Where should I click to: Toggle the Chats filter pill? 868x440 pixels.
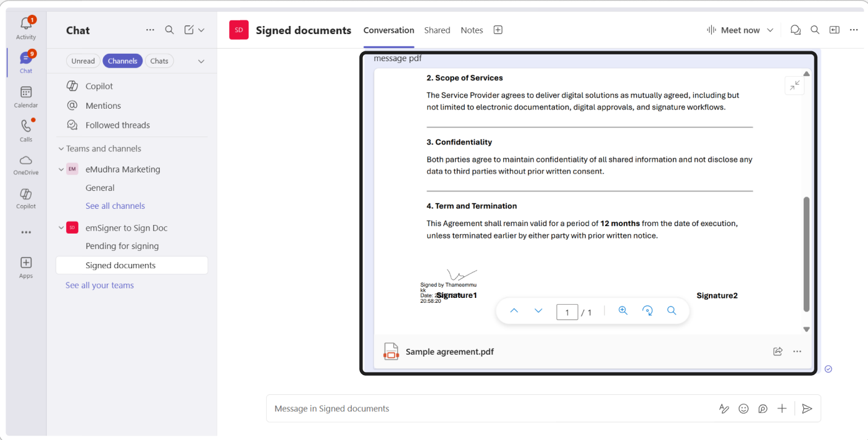(159, 61)
